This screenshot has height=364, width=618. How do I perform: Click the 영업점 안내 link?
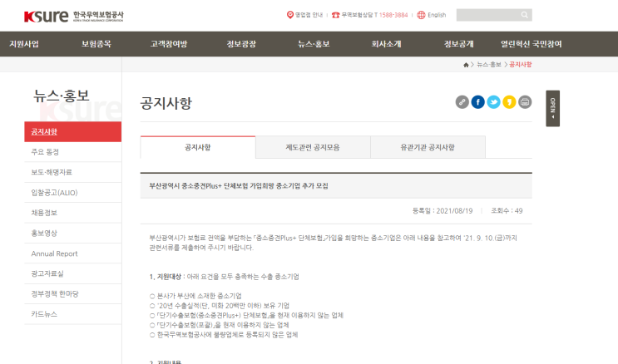pos(309,15)
